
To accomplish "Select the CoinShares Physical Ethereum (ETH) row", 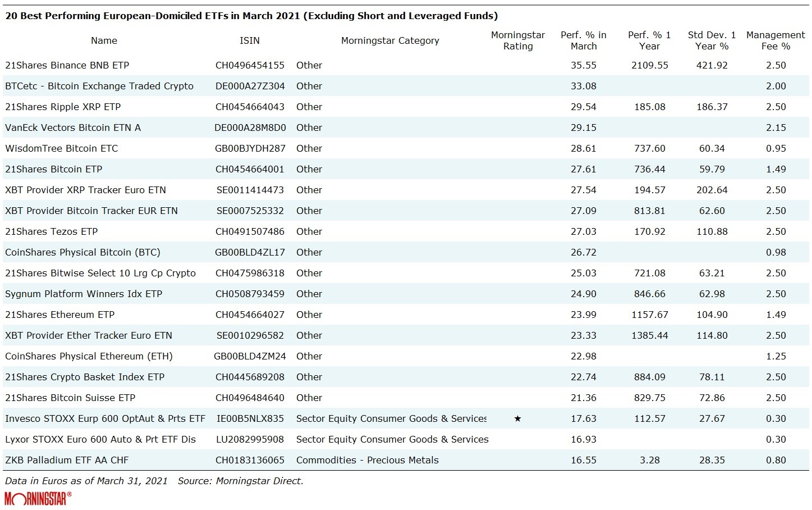I will tap(89, 356).
